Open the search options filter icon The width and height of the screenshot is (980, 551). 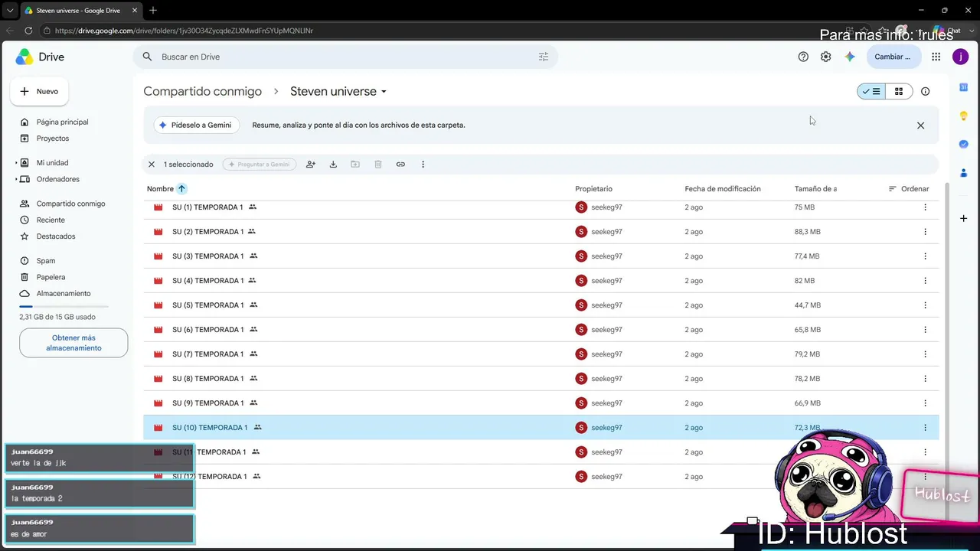click(544, 57)
